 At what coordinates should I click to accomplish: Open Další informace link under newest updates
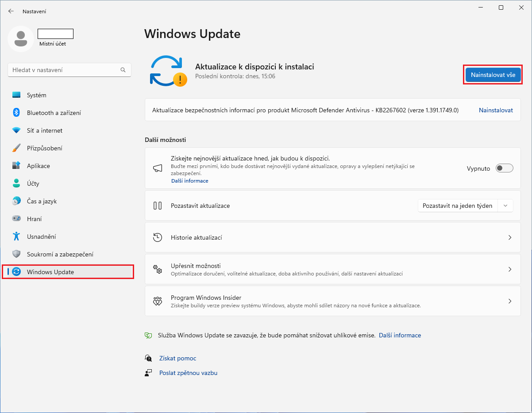click(x=189, y=181)
